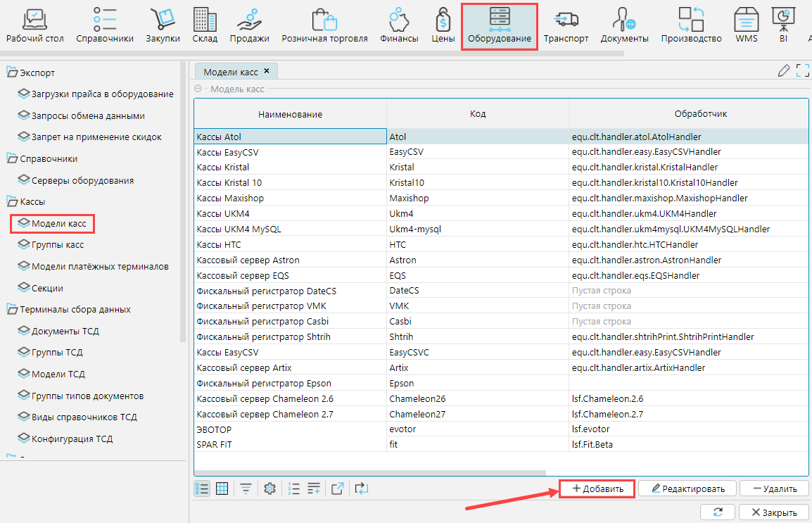812x523 pixels.
Task: Click the pencil edit icon at top right
Action: pyautogui.click(x=784, y=70)
